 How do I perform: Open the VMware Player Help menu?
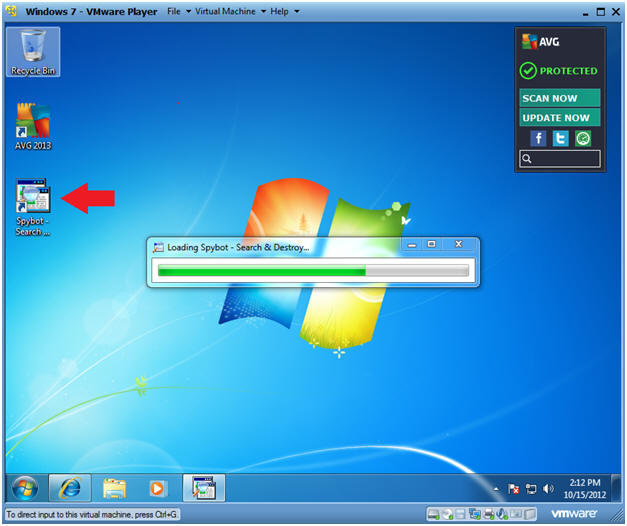[x=284, y=12]
